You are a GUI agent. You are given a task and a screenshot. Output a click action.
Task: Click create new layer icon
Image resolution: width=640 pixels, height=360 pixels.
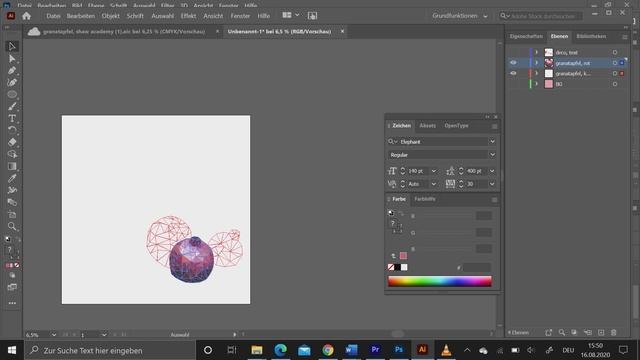click(601, 333)
